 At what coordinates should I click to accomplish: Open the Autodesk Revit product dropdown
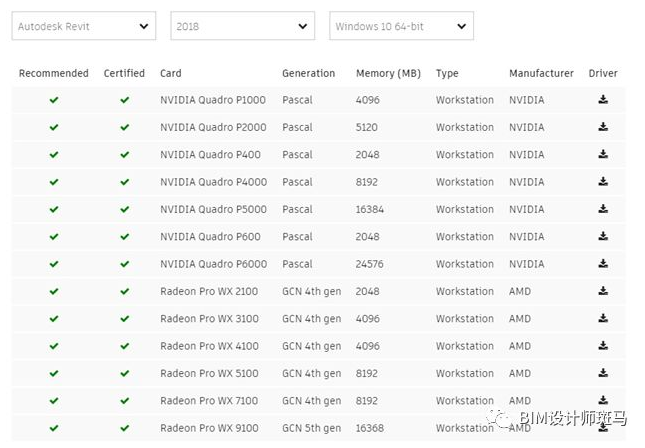[84, 26]
